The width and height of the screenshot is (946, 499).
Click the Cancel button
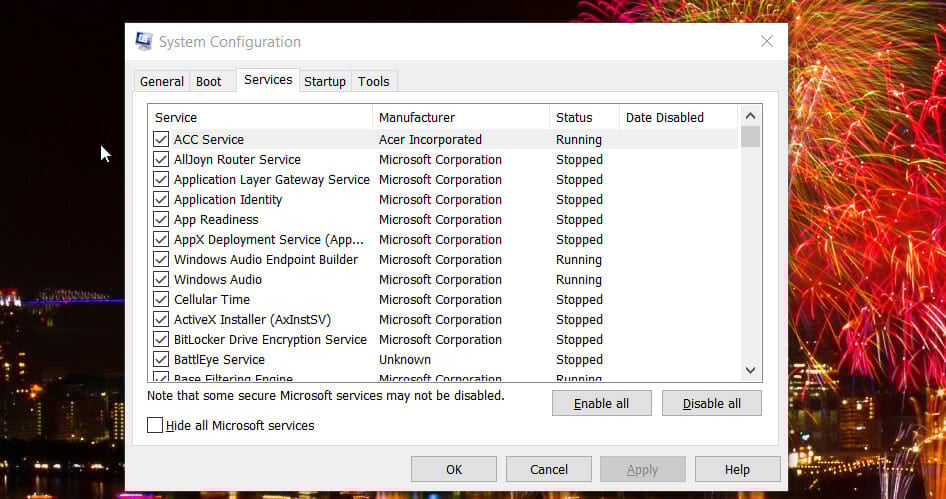(548, 469)
